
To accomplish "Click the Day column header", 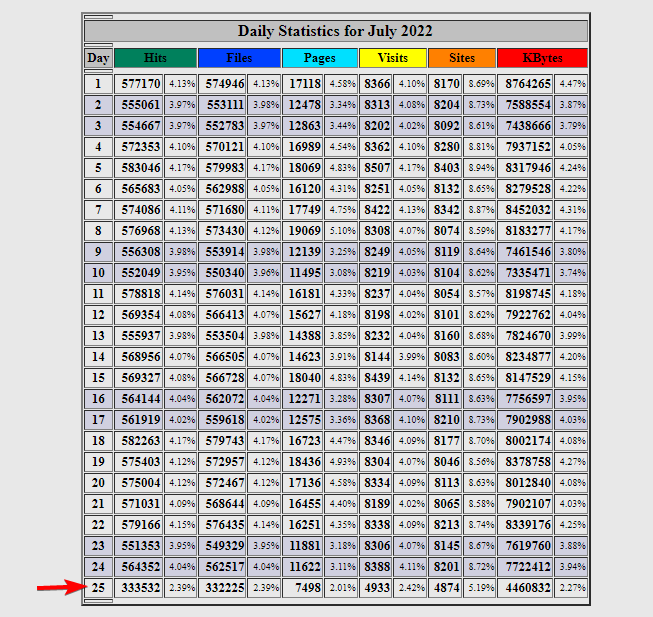I will point(98,58).
